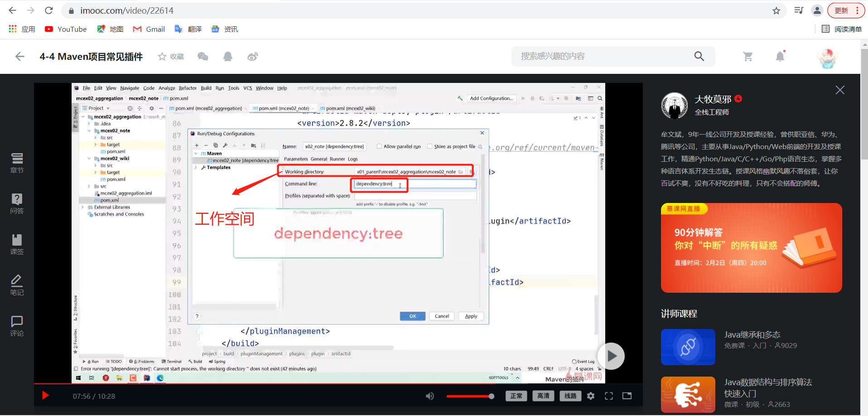Tick the Store as project file checkbox
This screenshot has width=868, height=416.
[x=430, y=146]
